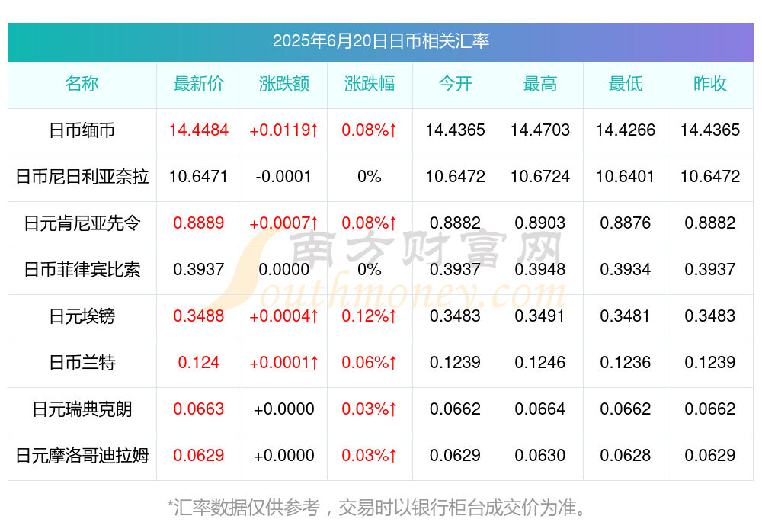The image size is (762, 532).
Task: Click the 0.3948 high value
Action: click(x=540, y=269)
